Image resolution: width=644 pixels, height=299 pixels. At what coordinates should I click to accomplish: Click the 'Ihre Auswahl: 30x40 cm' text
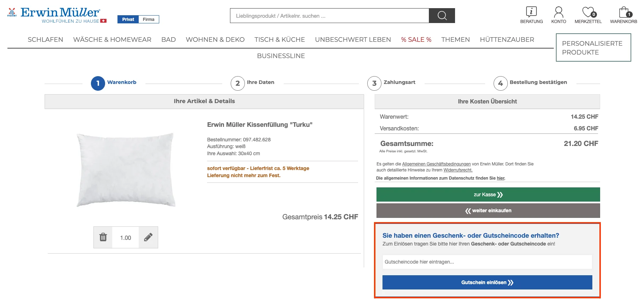click(x=234, y=153)
